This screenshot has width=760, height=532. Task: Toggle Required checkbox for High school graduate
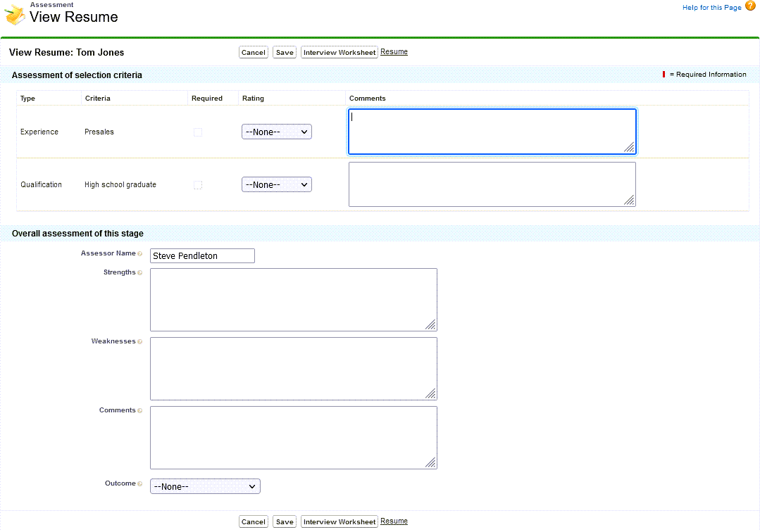pyautogui.click(x=198, y=185)
